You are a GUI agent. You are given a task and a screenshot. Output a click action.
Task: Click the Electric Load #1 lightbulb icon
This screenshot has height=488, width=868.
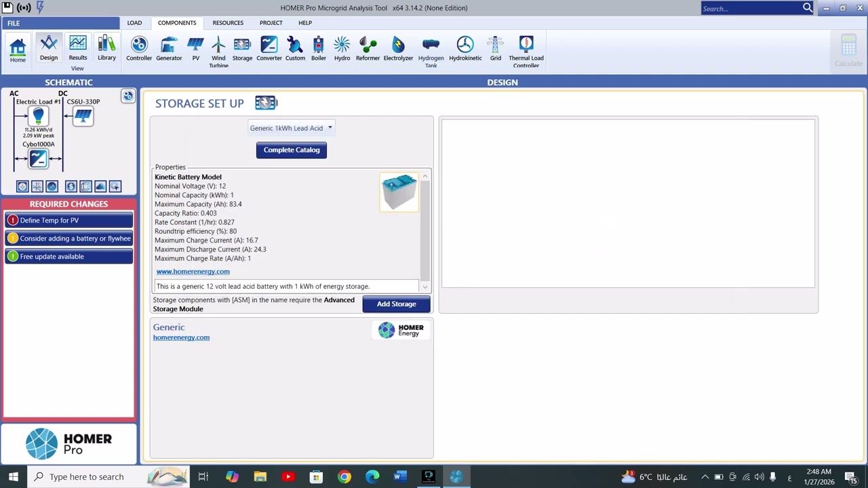(38, 117)
